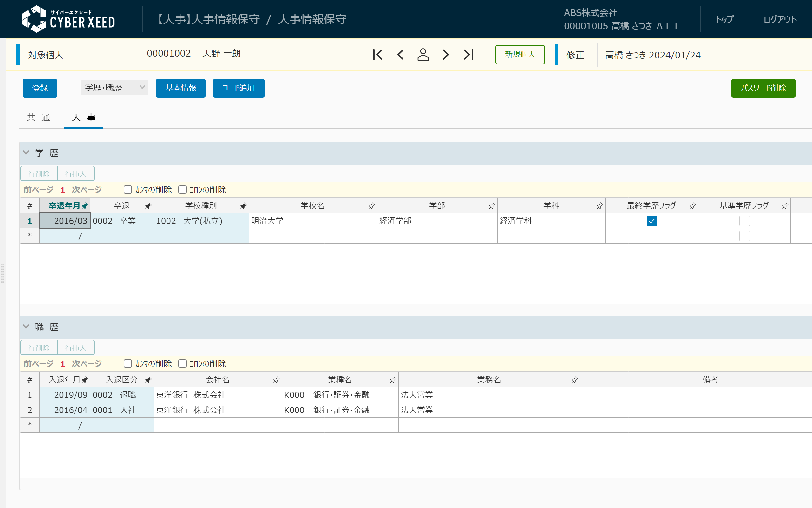Click the CYBER XEED logo
Viewport: 812px width, 508px height.
click(69, 19)
